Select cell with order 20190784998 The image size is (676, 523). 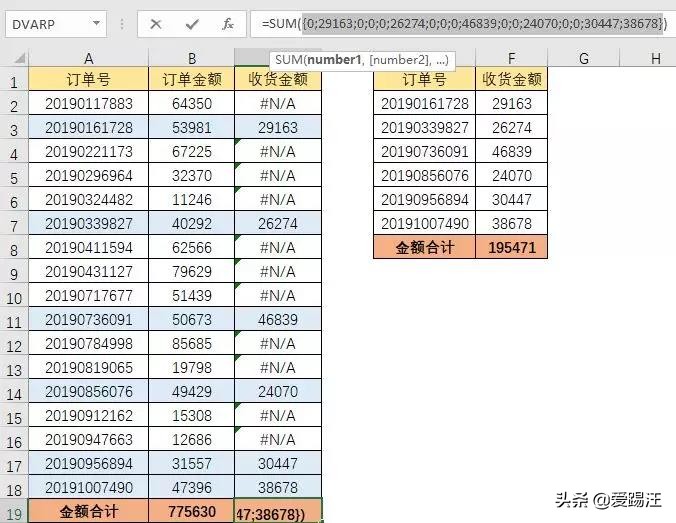pos(88,344)
